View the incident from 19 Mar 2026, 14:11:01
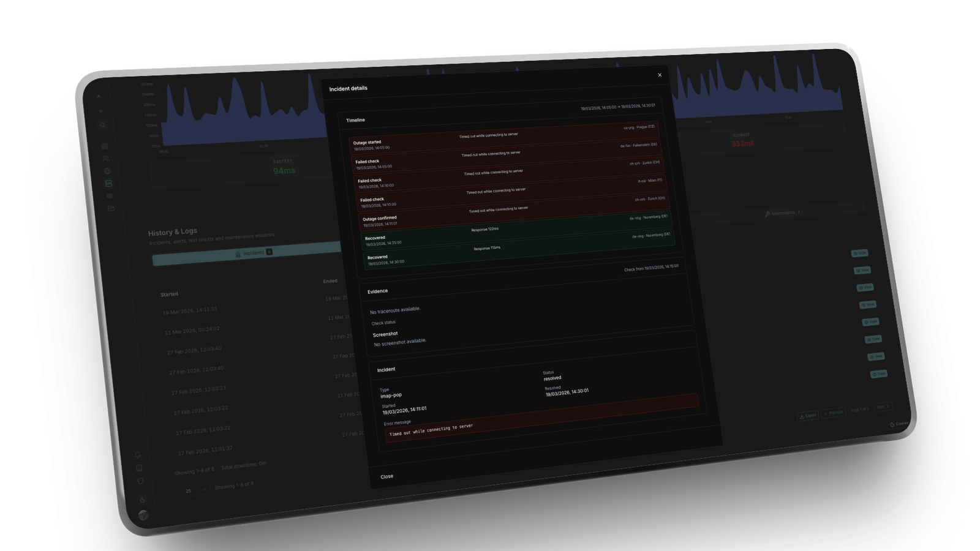This screenshot has width=980, height=551. click(859, 253)
